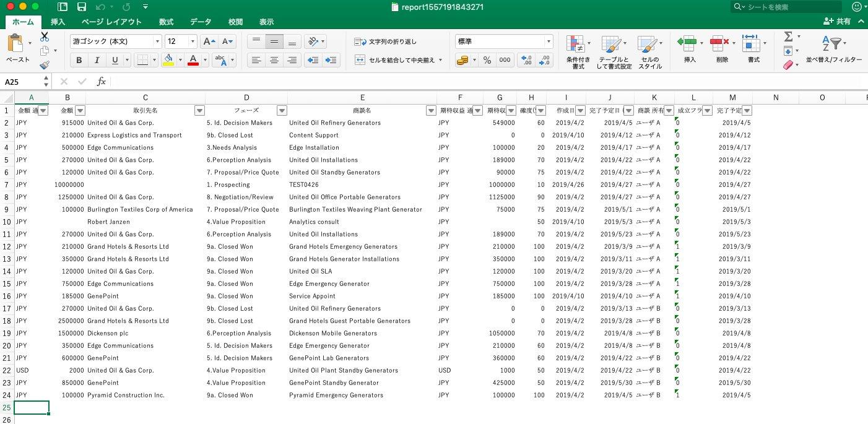The image size is (868, 424).
Task: Click the 挿入 insert cells icon
Action: click(687, 43)
